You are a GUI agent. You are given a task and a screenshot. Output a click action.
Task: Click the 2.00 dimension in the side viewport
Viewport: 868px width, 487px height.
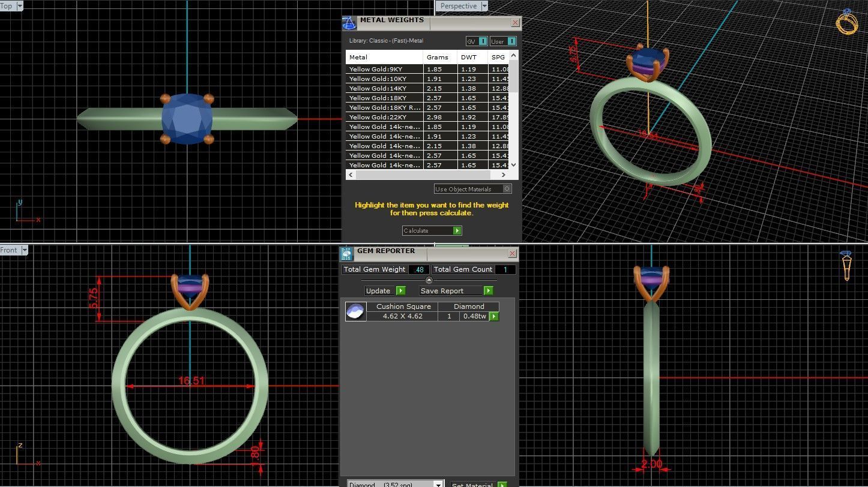[x=651, y=464]
